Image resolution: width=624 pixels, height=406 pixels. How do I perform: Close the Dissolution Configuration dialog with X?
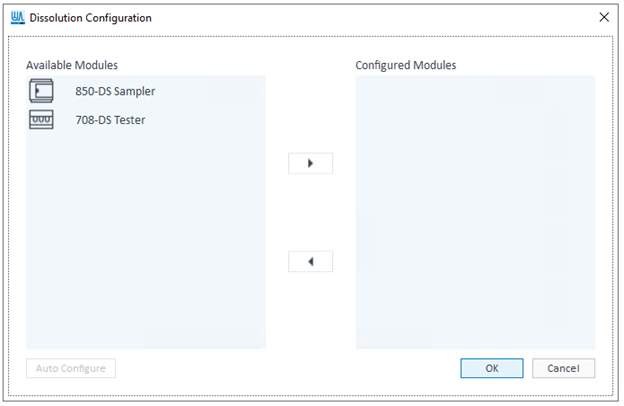pos(603,17)
